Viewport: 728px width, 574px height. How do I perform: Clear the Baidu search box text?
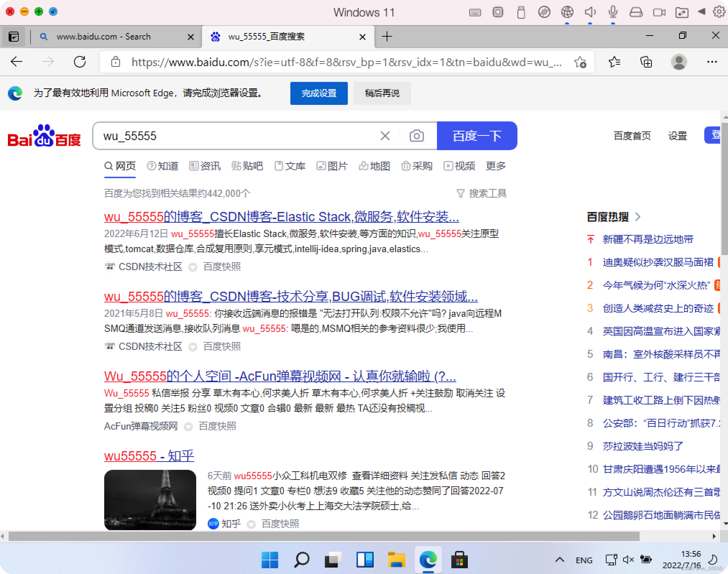[385, 136]
